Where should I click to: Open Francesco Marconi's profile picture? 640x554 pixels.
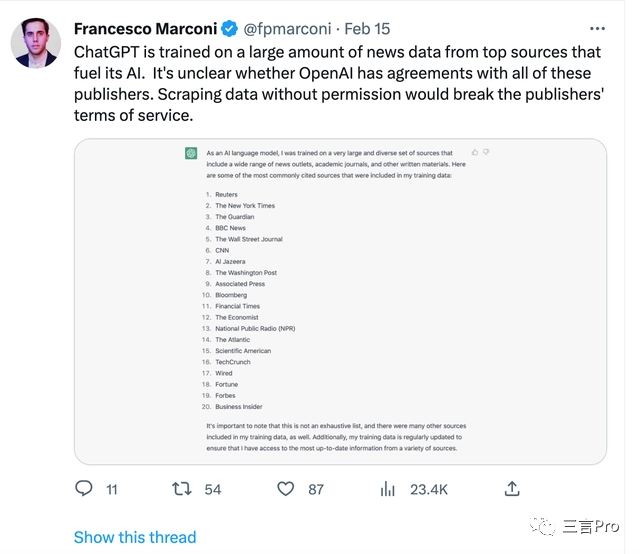tap(35, 43)
